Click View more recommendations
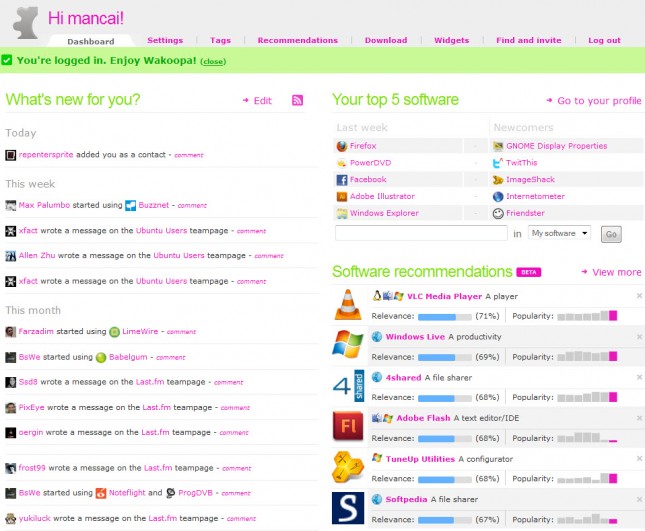Screen dimensions: 645x531 pyautogui.click(x=617, y=272)
